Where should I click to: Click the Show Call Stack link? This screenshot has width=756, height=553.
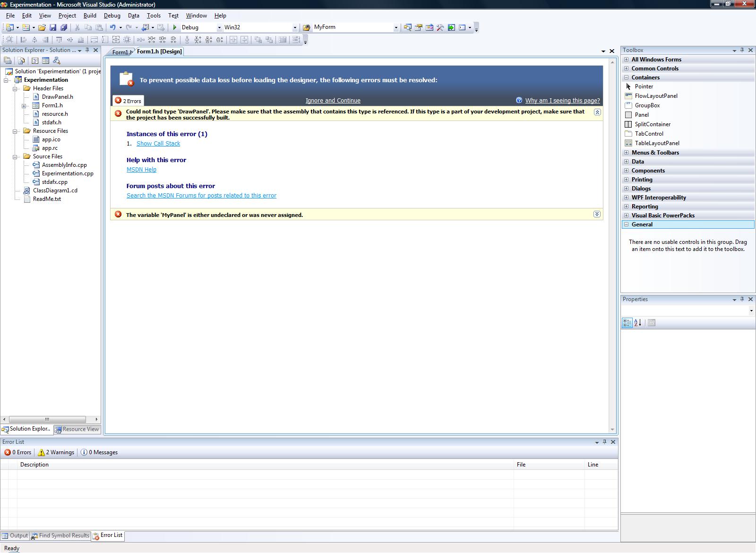pos(158,144)
